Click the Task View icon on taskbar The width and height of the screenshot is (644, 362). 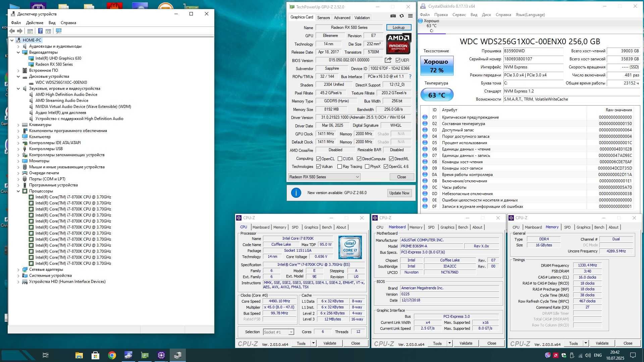[x=46, y=355]
